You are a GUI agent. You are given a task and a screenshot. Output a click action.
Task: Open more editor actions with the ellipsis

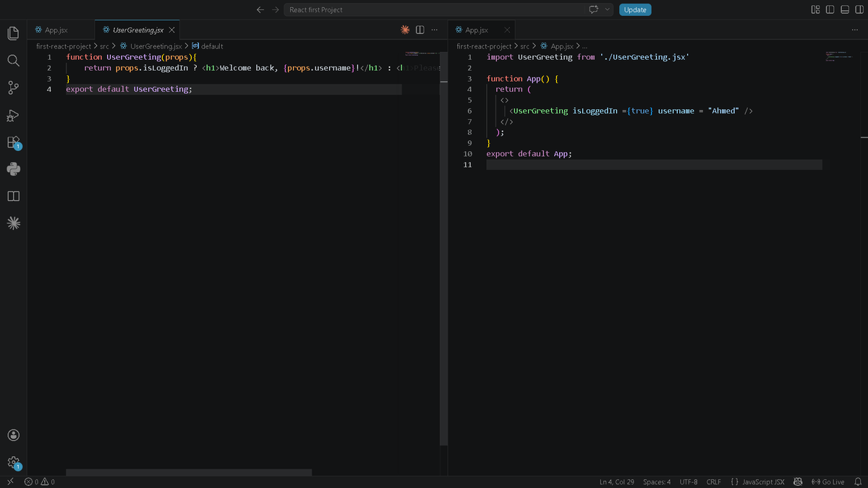point(434,30)
